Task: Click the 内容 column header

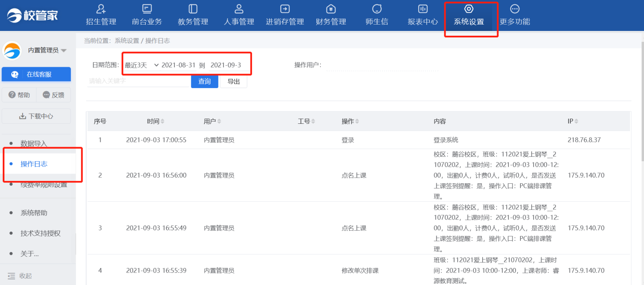Action: 440,121
